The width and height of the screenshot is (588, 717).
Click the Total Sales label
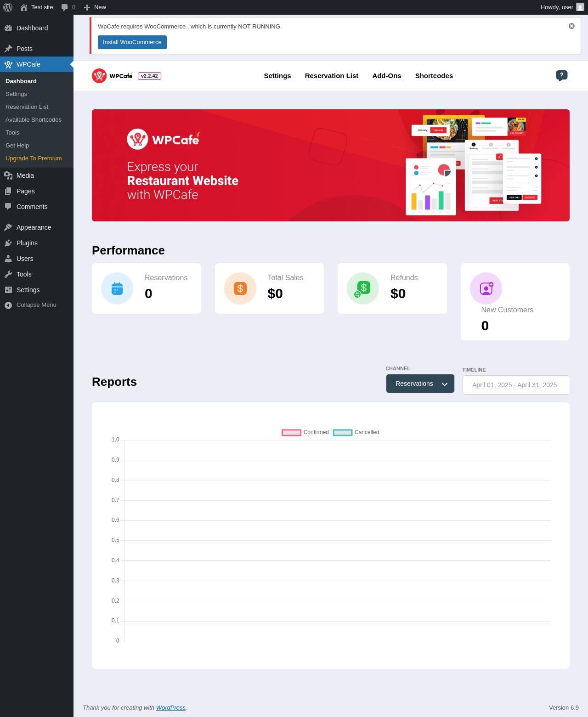tap(286, 278)
